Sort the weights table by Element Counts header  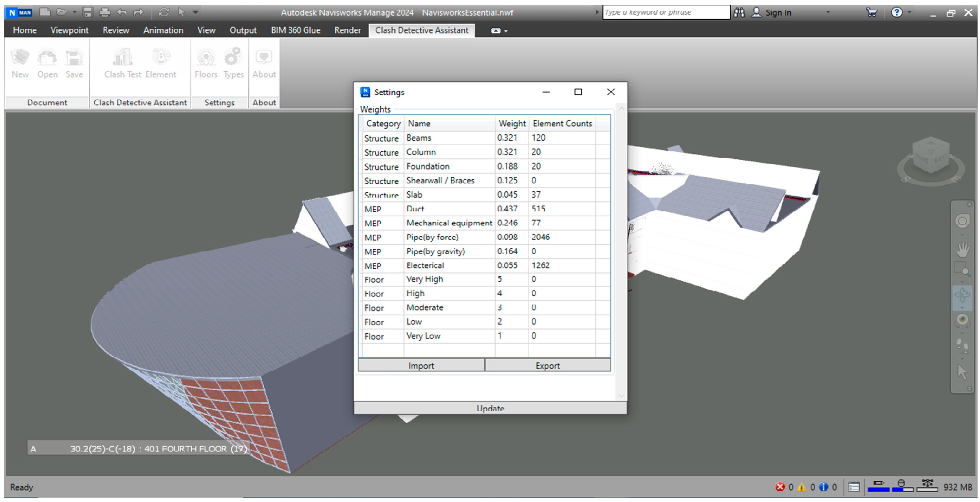click(562, 123)
